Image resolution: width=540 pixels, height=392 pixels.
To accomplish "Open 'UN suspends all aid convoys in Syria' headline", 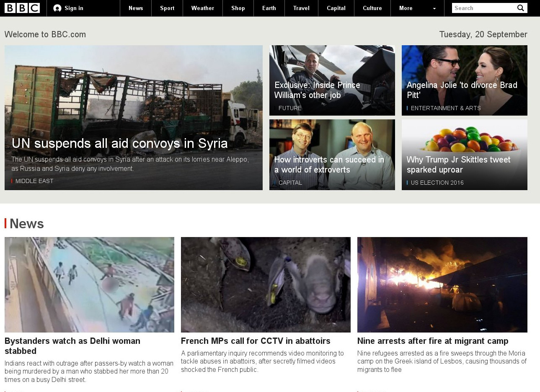I will point(119,143).
